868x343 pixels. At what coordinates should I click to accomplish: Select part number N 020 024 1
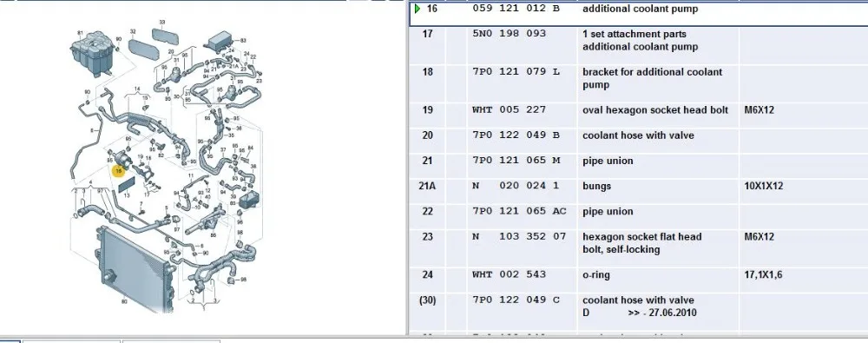[x=516, y=186]
